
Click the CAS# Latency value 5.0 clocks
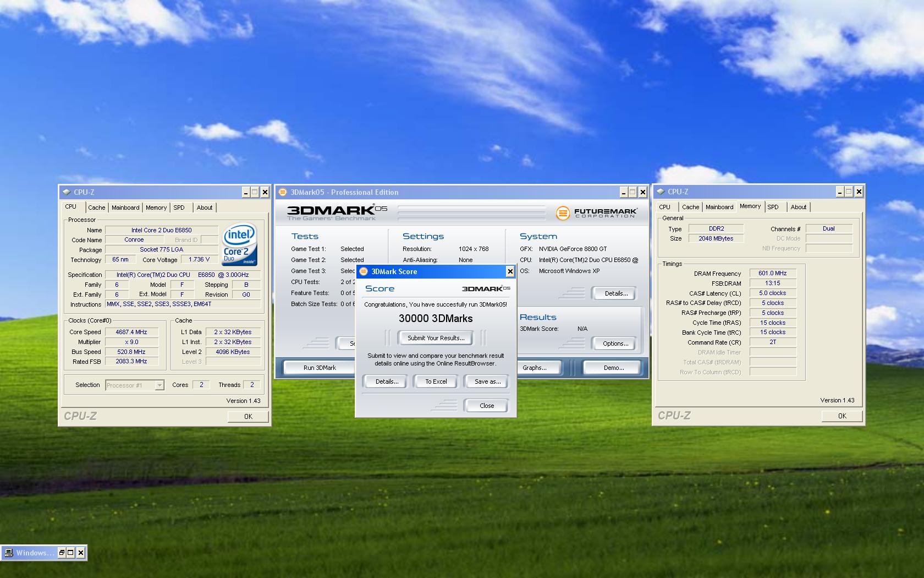(x=772, y=293)
